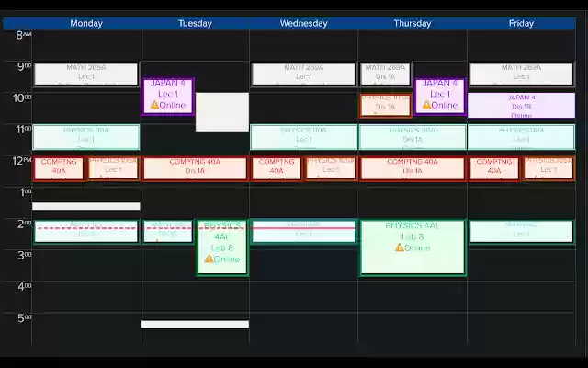588x368 pixels.
Task: Open Thursday JAPAN 4 Lec 1 event
Action: coord(440,96)
